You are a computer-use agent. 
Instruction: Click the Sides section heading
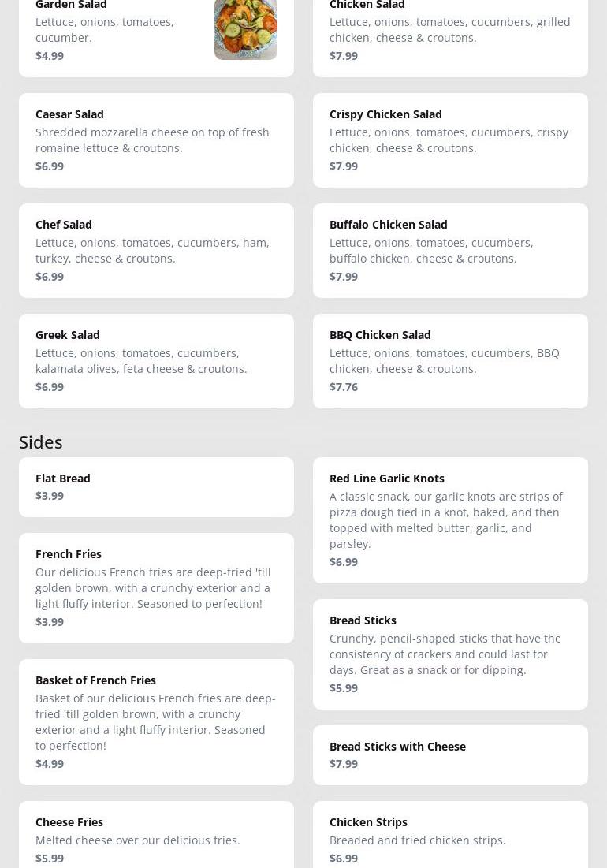41,441
